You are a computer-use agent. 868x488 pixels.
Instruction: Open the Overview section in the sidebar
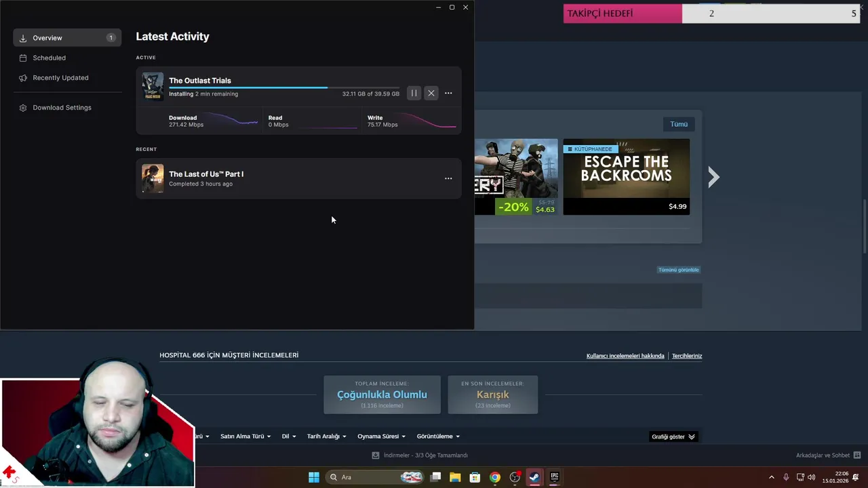point(67,38)
